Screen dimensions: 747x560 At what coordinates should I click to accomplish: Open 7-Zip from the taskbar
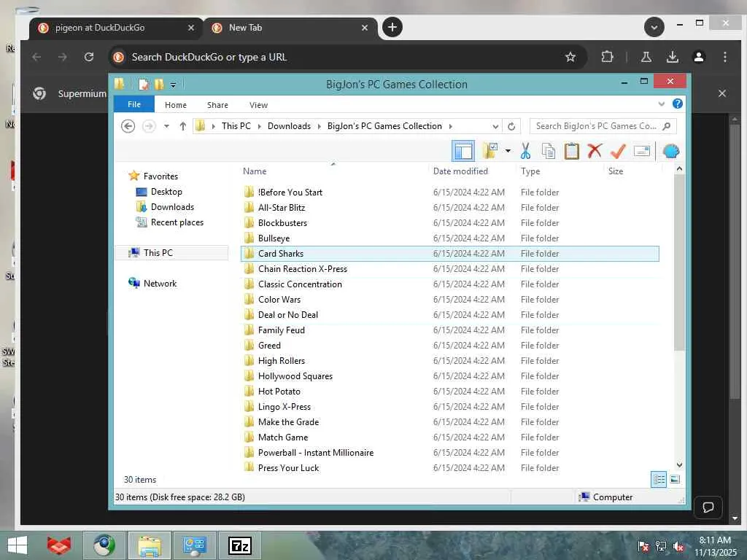[x=239, y=545]
